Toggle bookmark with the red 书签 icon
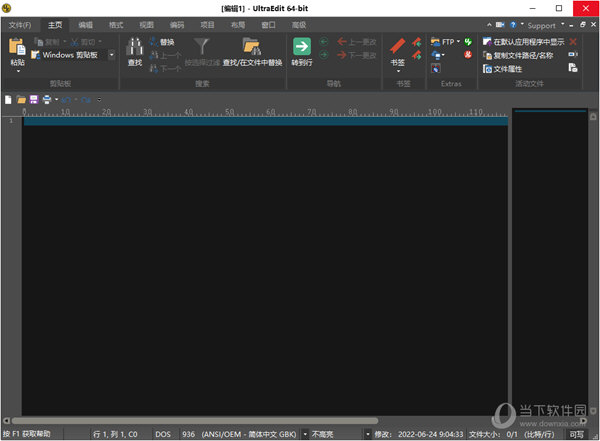The width and height of the screenshot is (600, 441). (398, 46)
